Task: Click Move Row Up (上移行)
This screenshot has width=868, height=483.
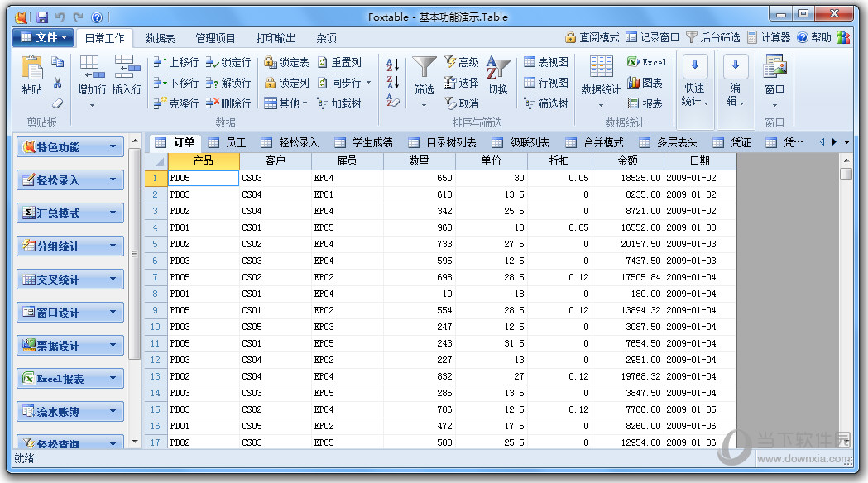Action: point(176,62)
